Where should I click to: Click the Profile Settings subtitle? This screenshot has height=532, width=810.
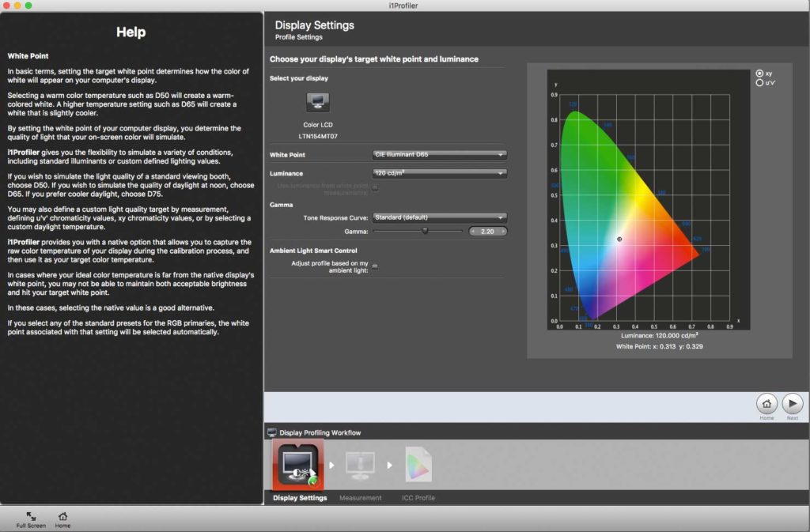(298, 37)
